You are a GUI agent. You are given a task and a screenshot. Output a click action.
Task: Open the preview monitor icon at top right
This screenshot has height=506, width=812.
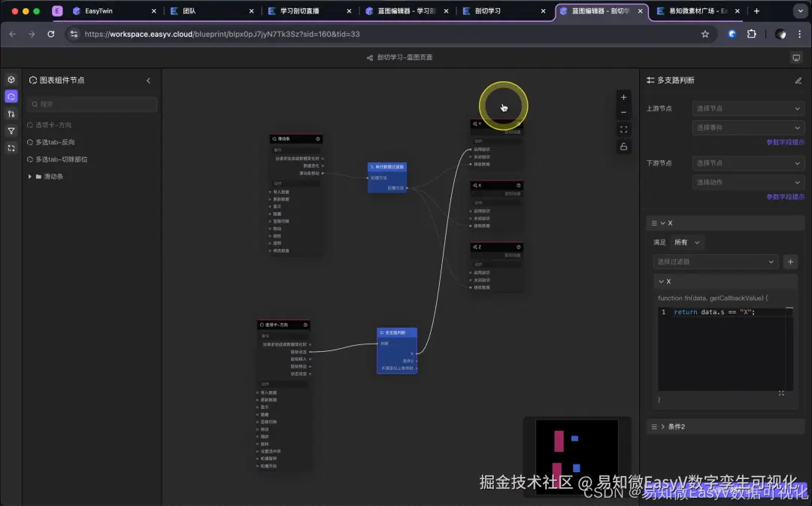[x=796, y=57]
